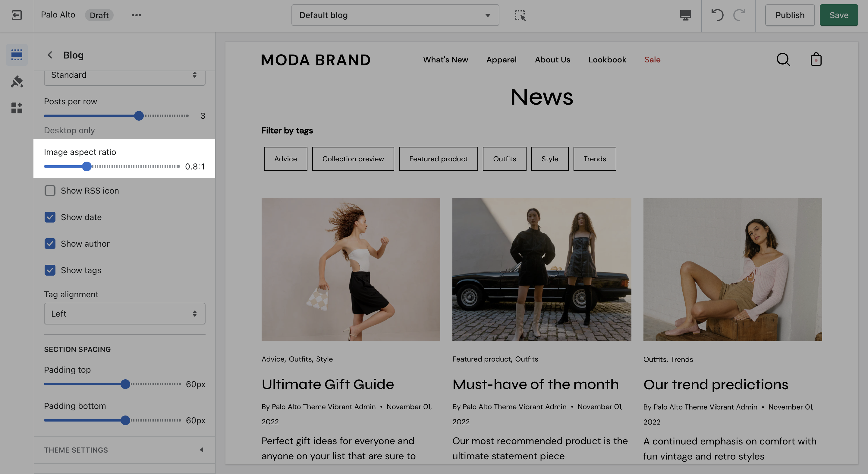Click the exit editor icon

tap(17, 15)
